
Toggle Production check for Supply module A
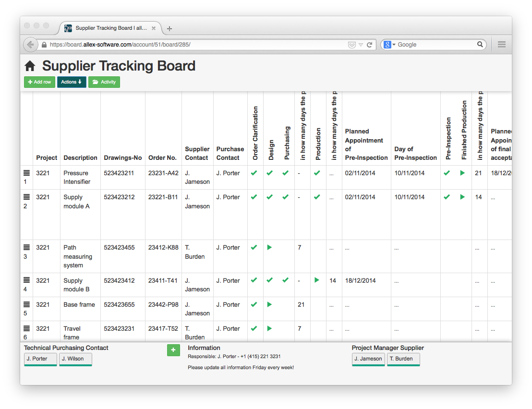click(x=317, y=197)
